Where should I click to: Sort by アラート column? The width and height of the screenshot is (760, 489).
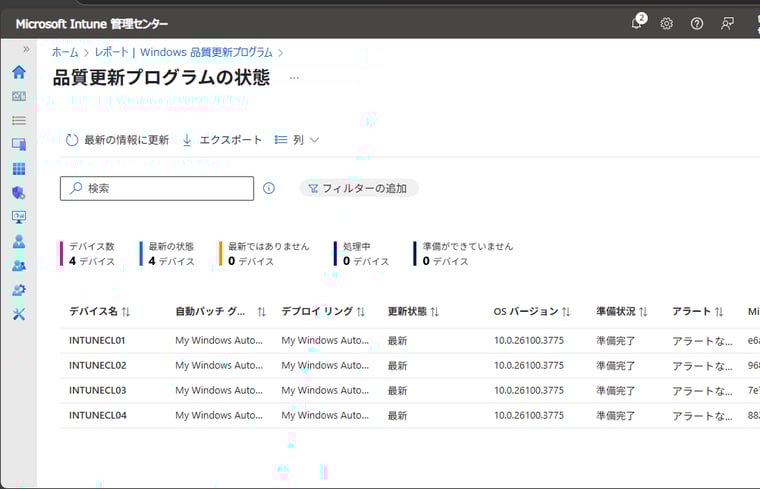[x=697, y=312]
